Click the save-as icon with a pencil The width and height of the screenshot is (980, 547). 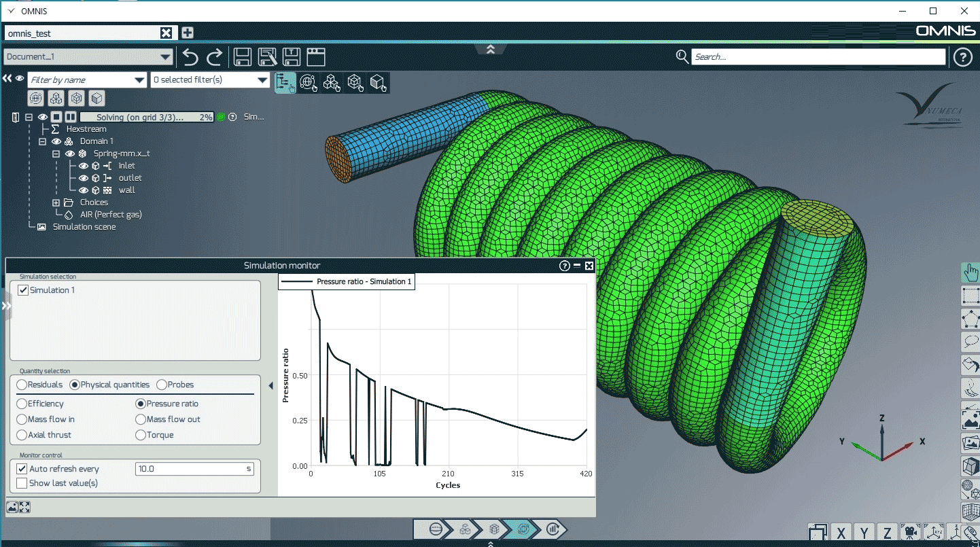click(268, 57)
